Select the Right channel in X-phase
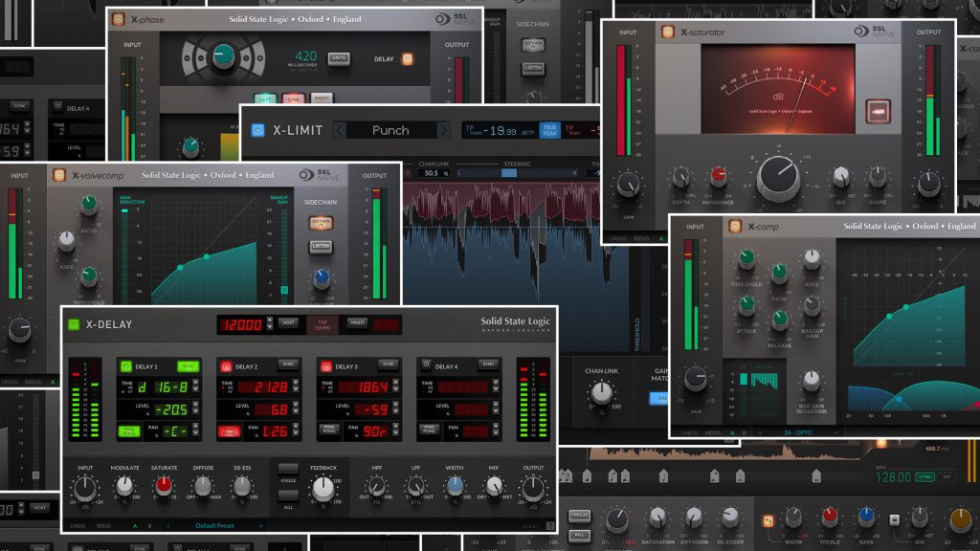Viewport: 980px width, 551px height. pos(322,99)
